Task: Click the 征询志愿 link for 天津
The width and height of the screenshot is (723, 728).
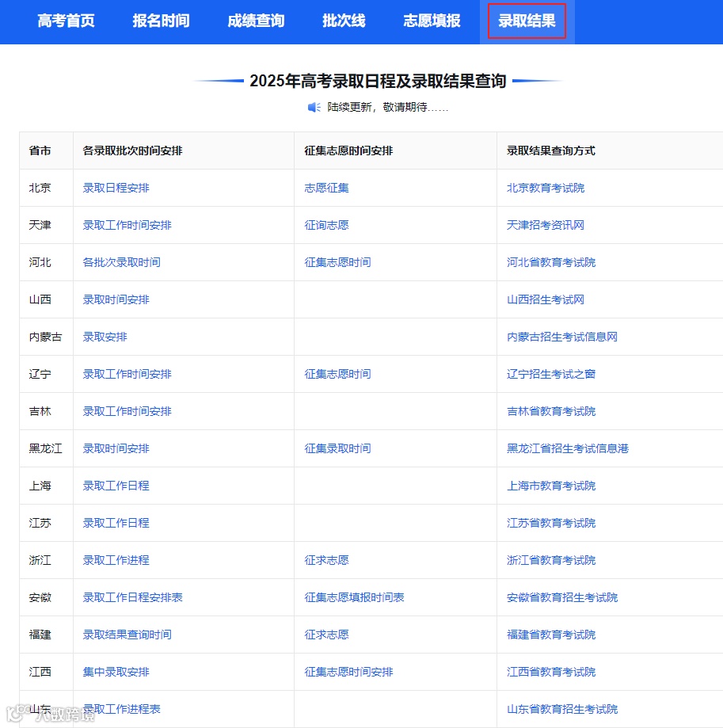Action: pyautogui.click(x=327, y=225)
